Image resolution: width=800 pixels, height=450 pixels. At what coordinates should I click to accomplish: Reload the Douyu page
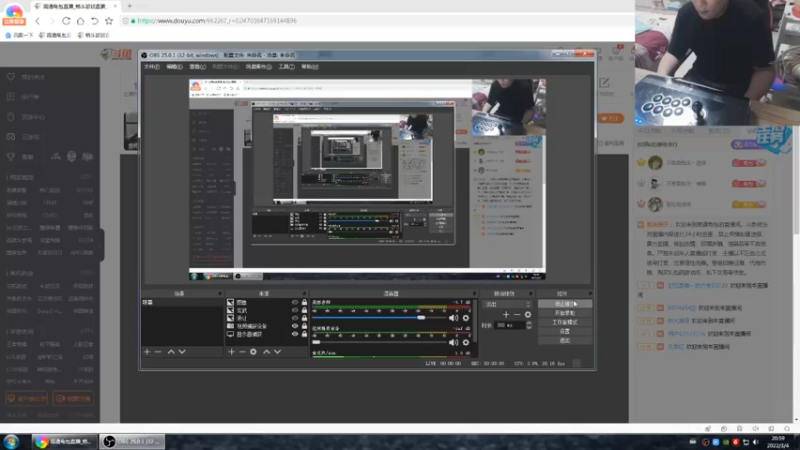(x=66, y=21)
